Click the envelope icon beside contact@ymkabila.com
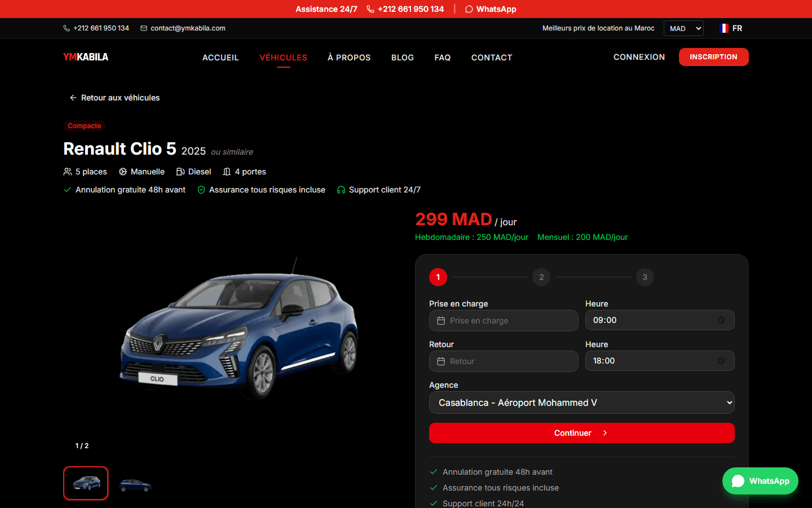The width and height of the screenshot is (812, 508). click(144, 28)
